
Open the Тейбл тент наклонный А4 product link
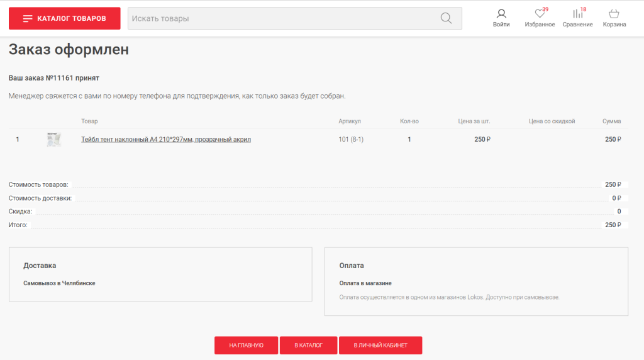coord(166,140)
